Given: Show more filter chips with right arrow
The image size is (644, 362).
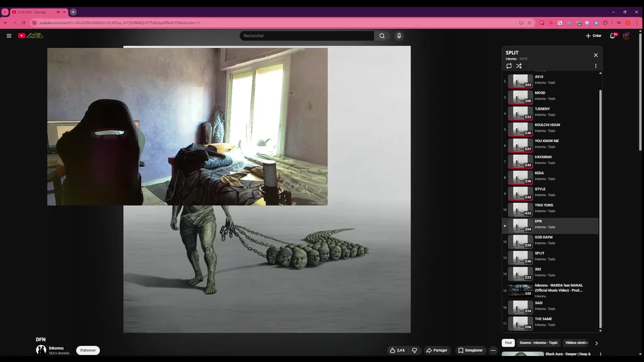Looking at the screenshot, I should tap(596, 343).
